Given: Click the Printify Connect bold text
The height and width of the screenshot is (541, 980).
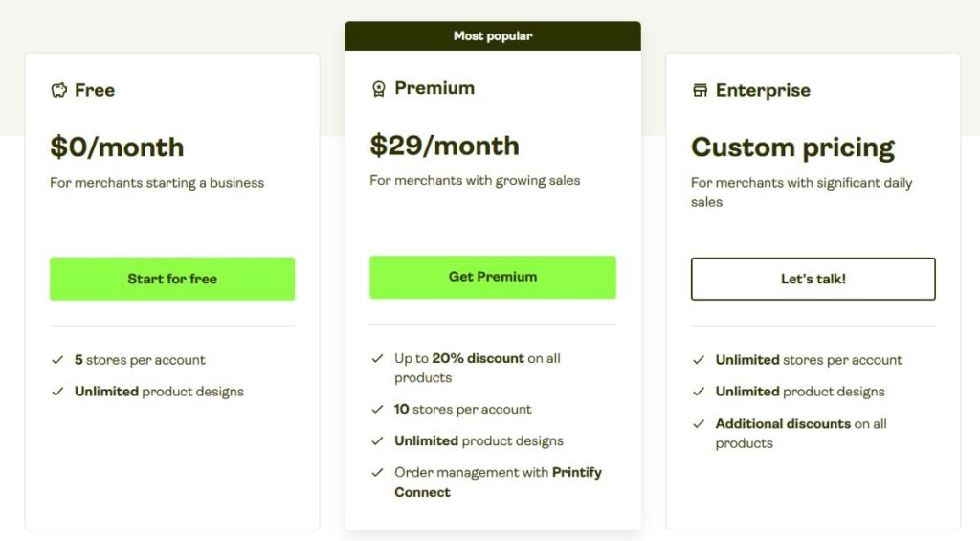Looking at the screenshot, I should click(498, 483).
